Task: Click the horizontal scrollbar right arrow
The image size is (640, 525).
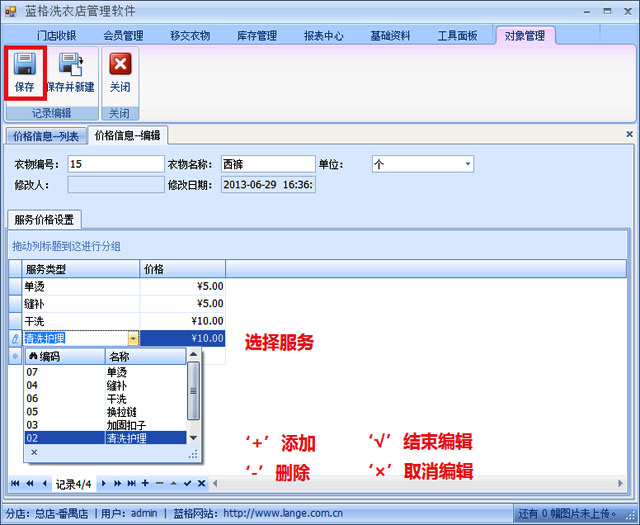Action: tap(620, 483)
